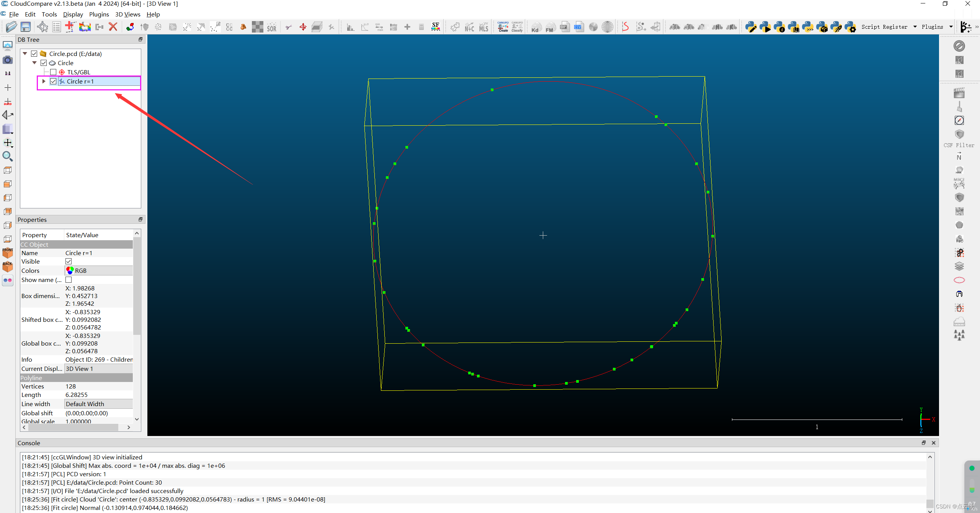Set FRONT view cube icon
Screen dimensions: 980x513
point(8,253)
